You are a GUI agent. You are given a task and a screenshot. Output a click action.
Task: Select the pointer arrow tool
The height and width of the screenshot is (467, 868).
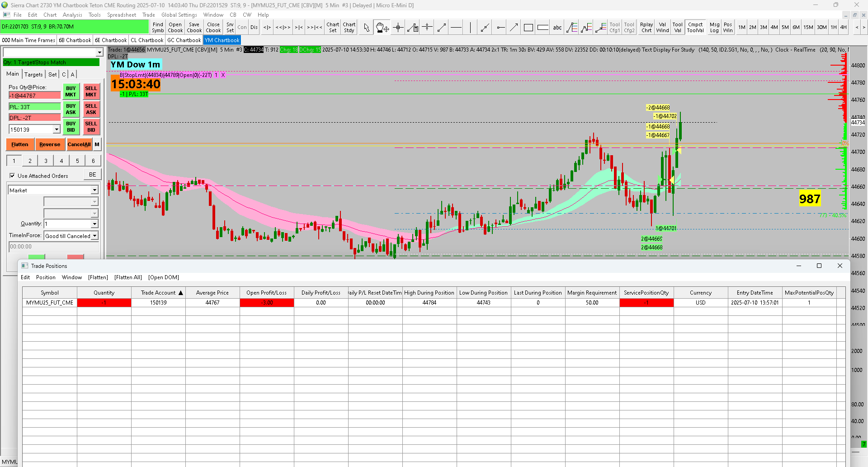point(366,28)
